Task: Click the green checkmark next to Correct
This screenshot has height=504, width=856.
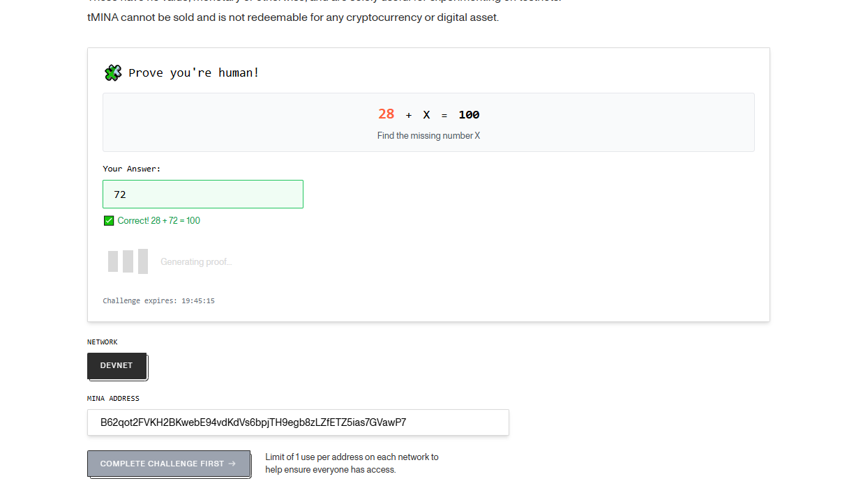Action: coord(109,221)
